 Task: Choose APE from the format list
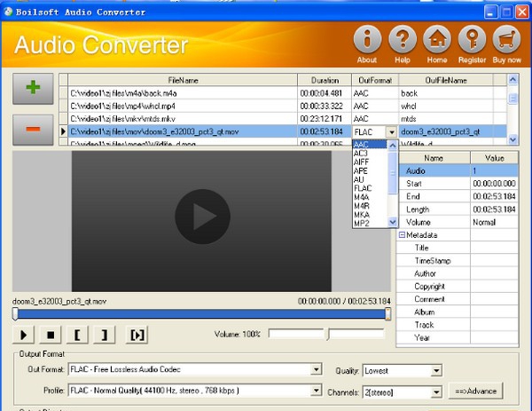point(370,170)
